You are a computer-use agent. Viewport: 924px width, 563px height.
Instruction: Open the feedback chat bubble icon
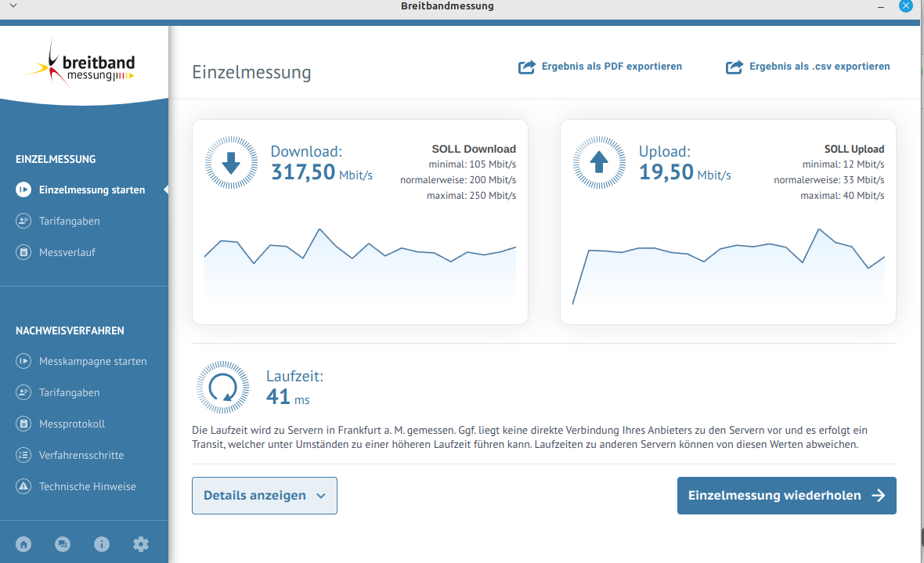point(63,544)
